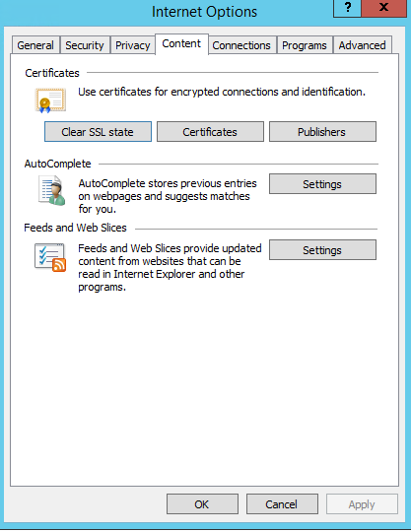Confirm with the OK button

point(202,504)
